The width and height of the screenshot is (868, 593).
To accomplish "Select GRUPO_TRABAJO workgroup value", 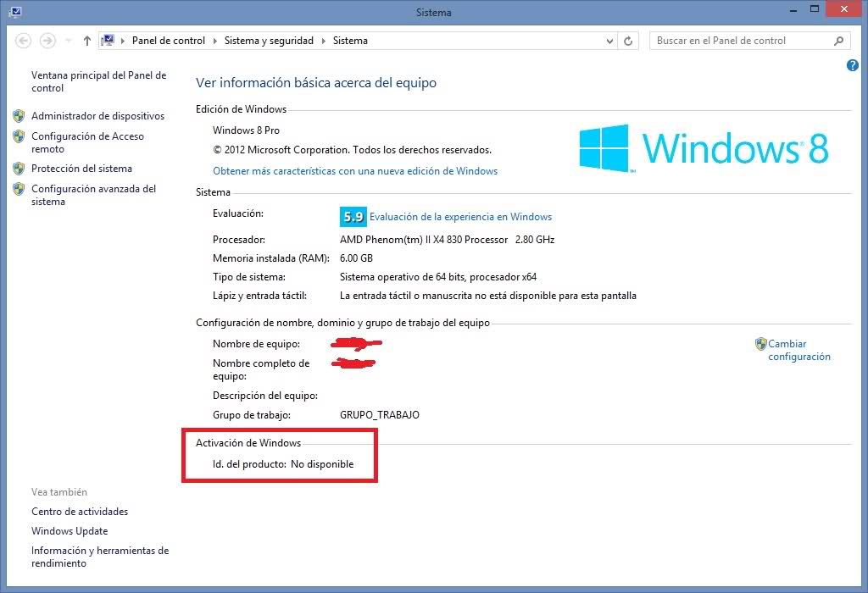I will [x=380, y=415].
